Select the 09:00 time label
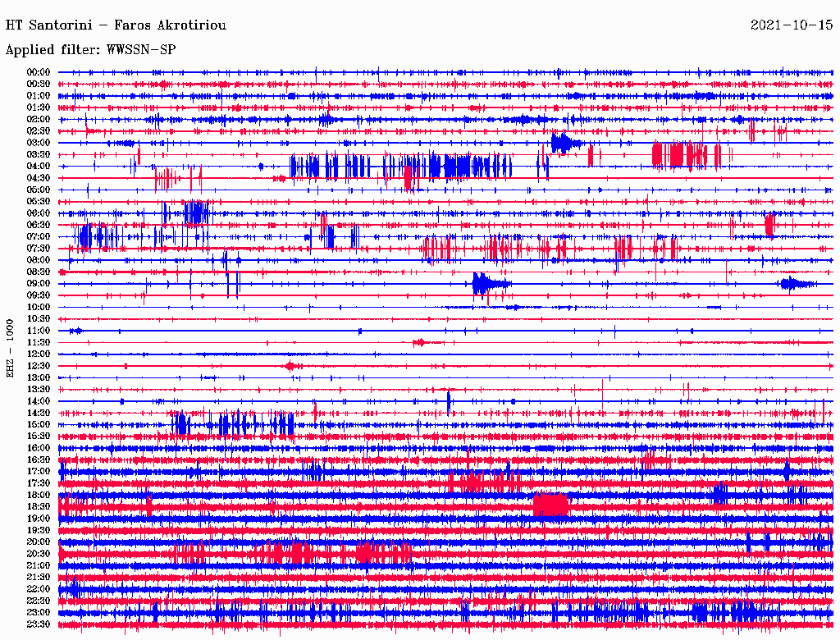Image resolution: width=840 pixels, height=640 pixels. [39, 284]
